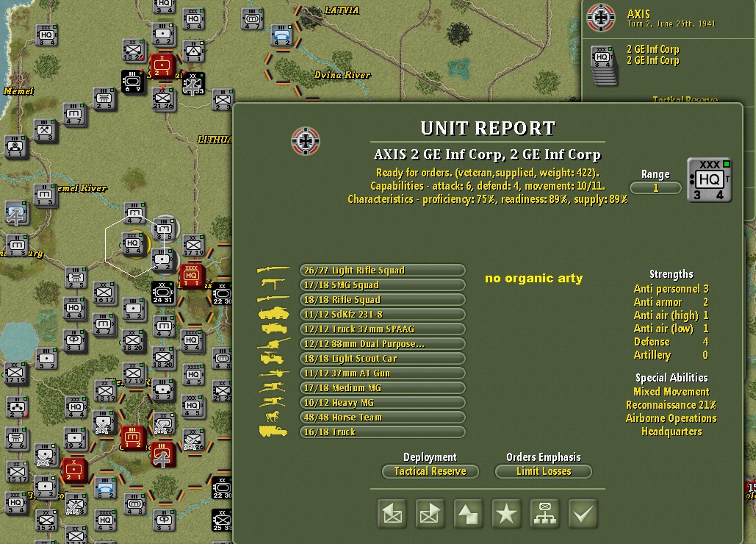756x544 pixels.
Task: Open the formation hierarchy chart icon
Action: (x=545, y=514)
